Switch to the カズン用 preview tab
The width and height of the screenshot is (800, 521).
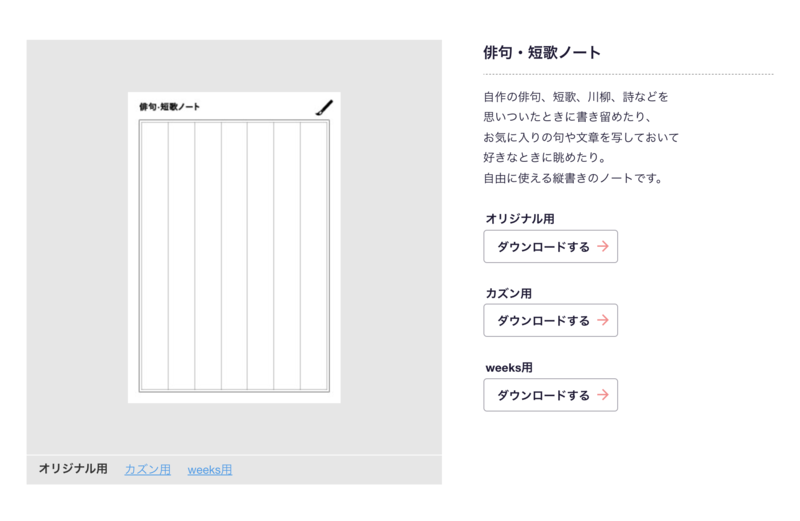click(x=147, y=470)
